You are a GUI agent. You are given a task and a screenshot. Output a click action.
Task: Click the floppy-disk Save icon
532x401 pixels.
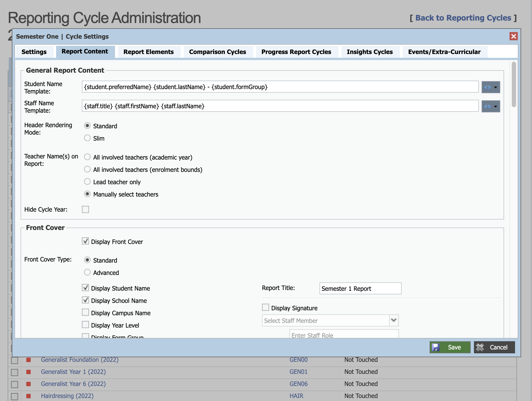click(x=436, y=347)
